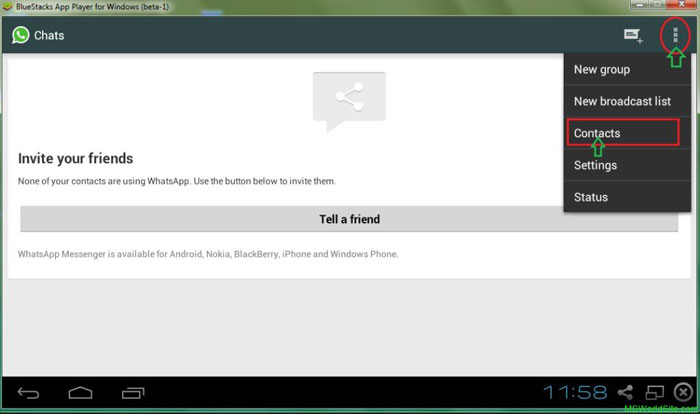Screen dimensions: 700x414
Task: Click the 'WhatsApp Messenger is available' note
Action: (208, 254)
